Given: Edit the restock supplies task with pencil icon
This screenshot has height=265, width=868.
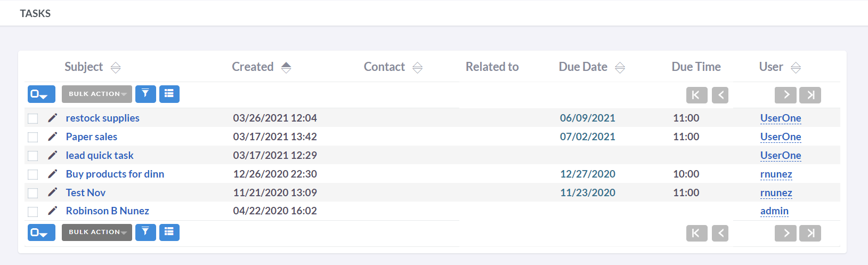Looking at the screenshot, I should [52, 118].
